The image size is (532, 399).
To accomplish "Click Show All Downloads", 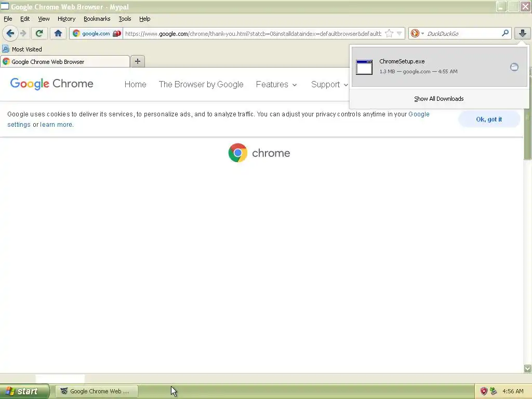I will point(438,99).
